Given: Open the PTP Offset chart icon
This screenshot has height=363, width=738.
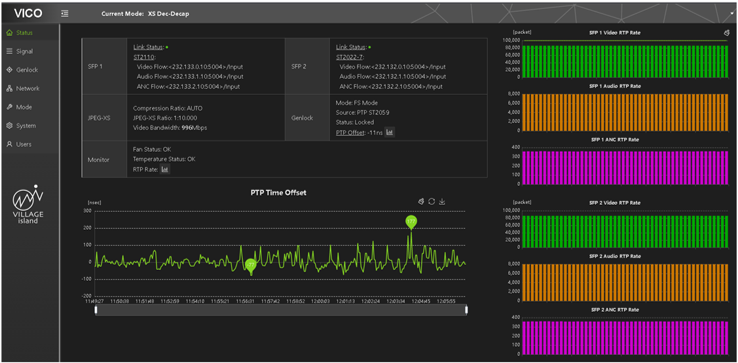Looking at the screenshot, I should point(390,132).
